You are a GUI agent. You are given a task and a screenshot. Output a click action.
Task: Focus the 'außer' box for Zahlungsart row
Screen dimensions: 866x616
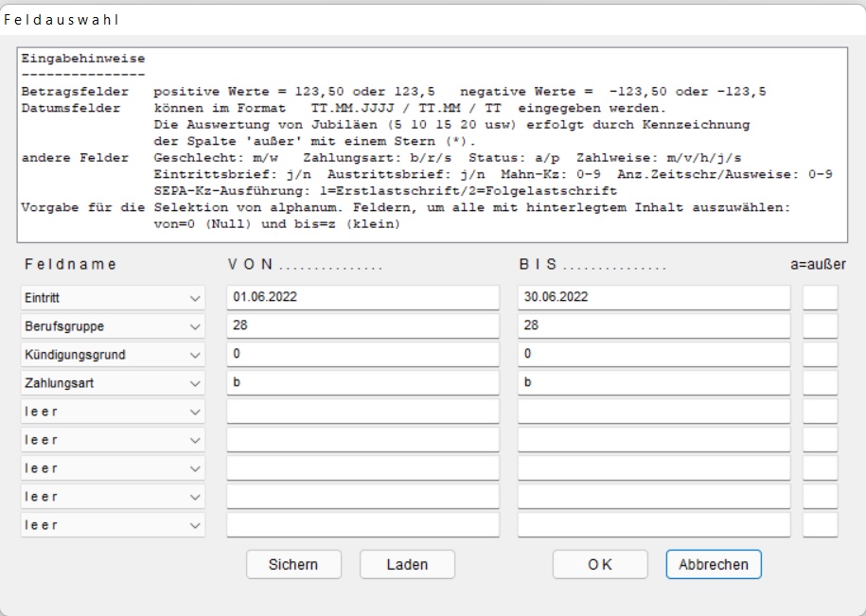820,382
